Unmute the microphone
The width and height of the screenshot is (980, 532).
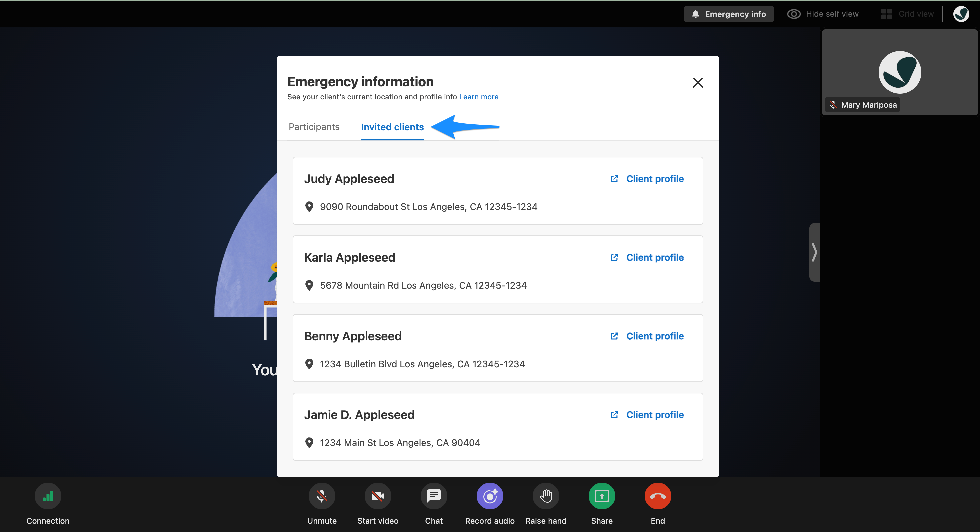point(322,496)
